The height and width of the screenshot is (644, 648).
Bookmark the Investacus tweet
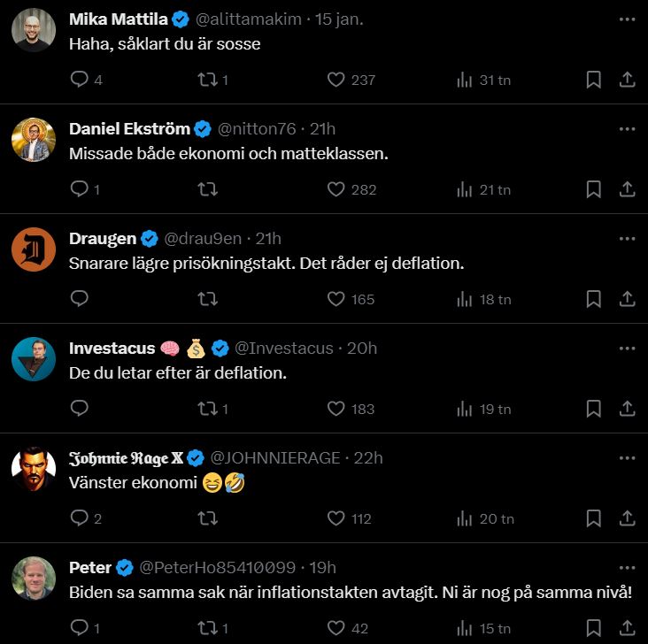[x=594, y=409]
